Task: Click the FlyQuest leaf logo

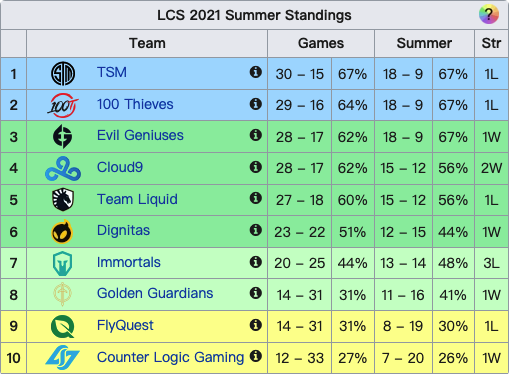Action: [63, 326]
